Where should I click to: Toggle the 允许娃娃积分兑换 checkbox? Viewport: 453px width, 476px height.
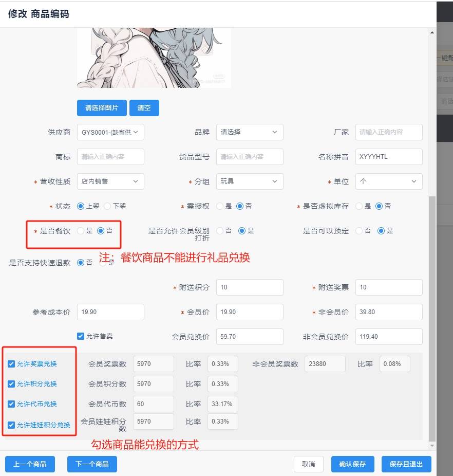pos(11,425)
